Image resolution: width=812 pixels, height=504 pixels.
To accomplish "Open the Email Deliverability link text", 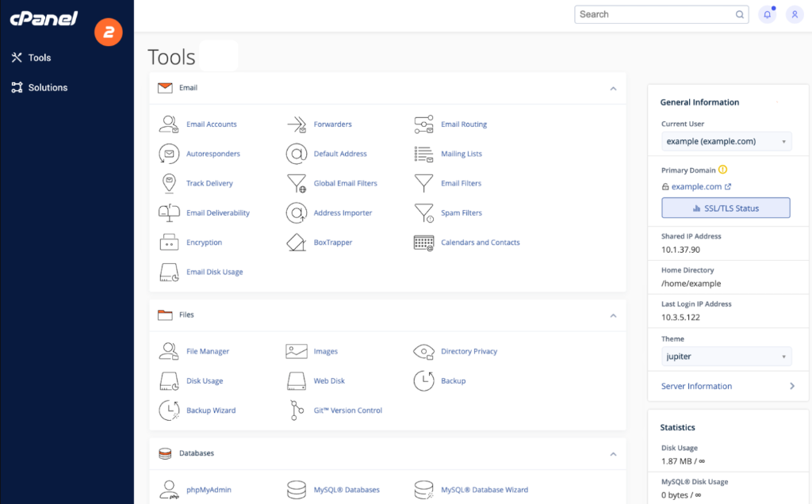I will pos(217,212).
